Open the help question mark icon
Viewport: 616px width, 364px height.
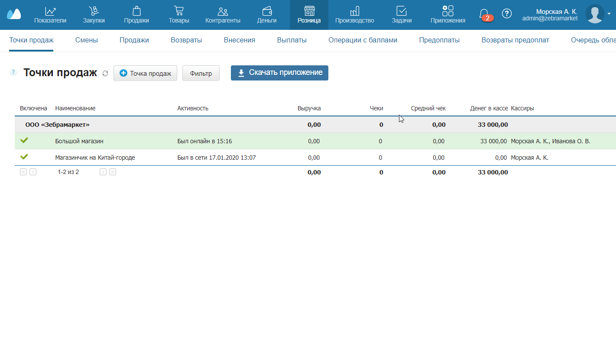pos(506,14)
